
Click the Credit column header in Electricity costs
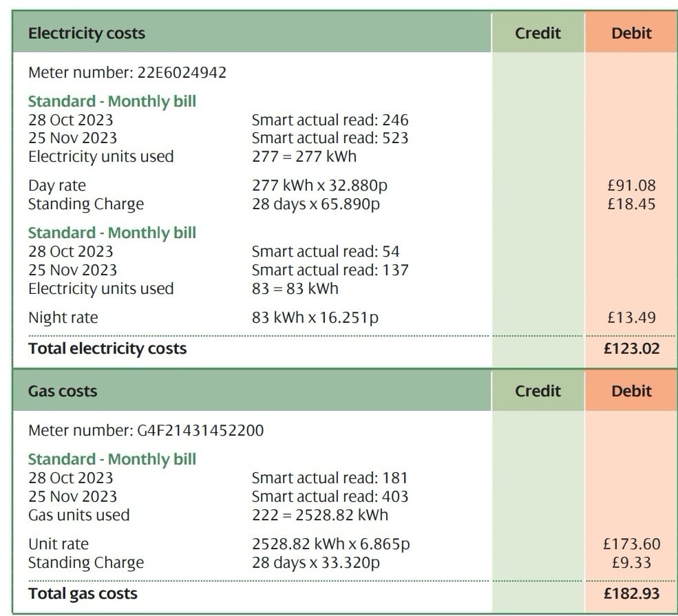[x=538, y=33]
